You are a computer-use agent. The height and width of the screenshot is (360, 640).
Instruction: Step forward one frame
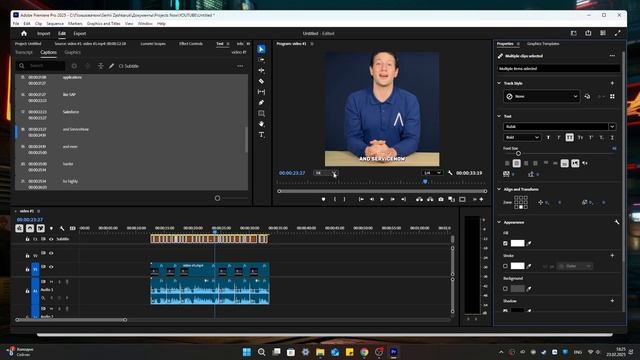tap(393, 199)
